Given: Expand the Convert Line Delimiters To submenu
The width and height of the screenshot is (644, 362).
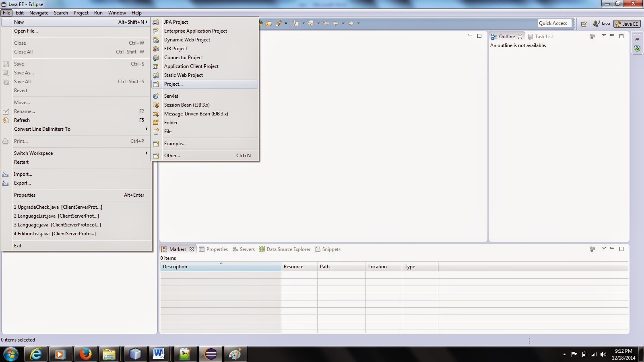Looking at the screenshot, I should 76,129.
